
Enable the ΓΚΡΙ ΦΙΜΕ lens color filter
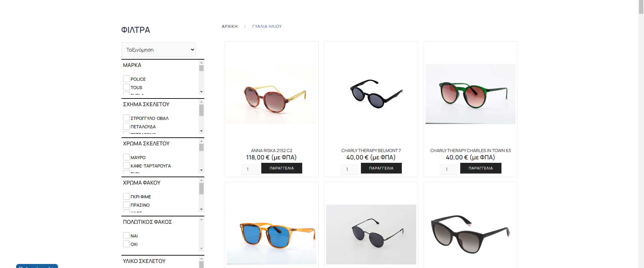[126, 196]
